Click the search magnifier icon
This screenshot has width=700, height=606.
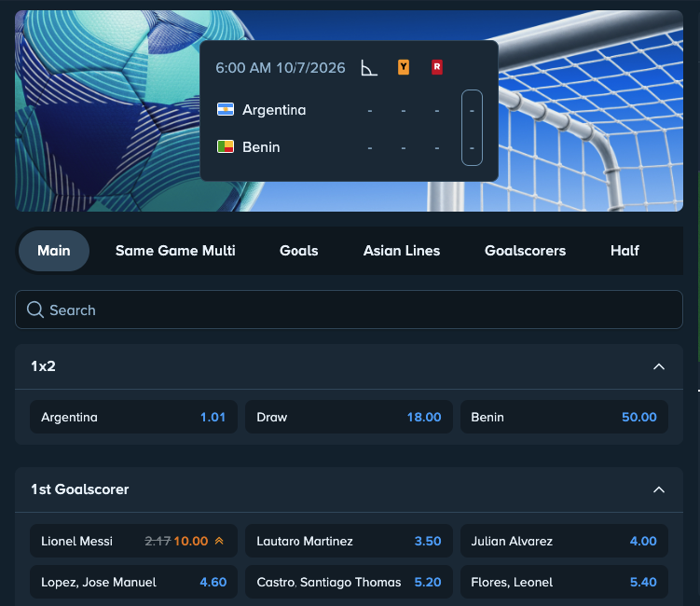[x=34, y=310]
